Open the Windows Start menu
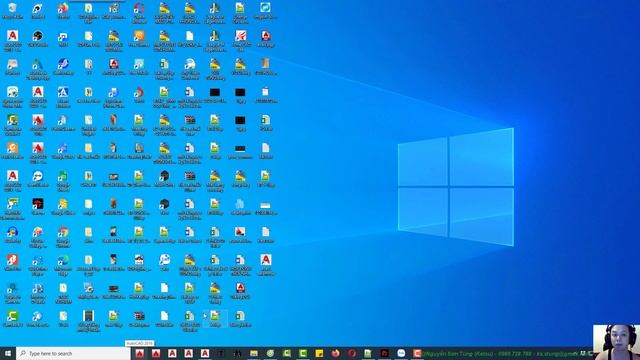Image resolution: width=640 pixels, height=360 pixels. [8, 353]
